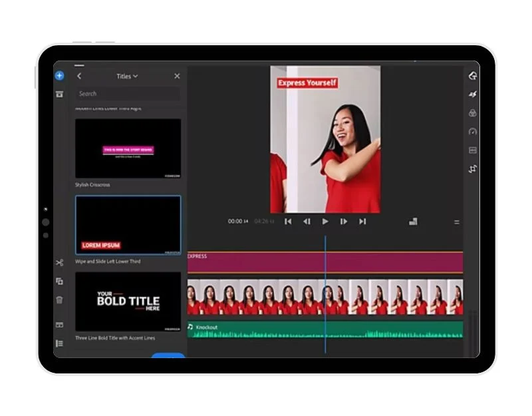
Task: Click the duplicate clip icon
Action: pyautogui.click(x=59, y=282)
